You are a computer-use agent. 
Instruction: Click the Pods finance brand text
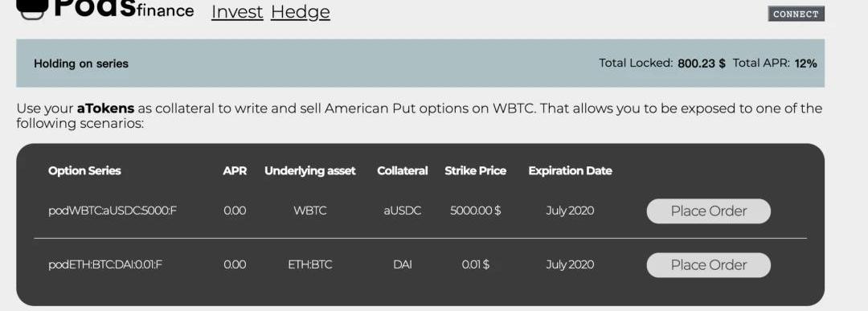click(x=124, y=9)
